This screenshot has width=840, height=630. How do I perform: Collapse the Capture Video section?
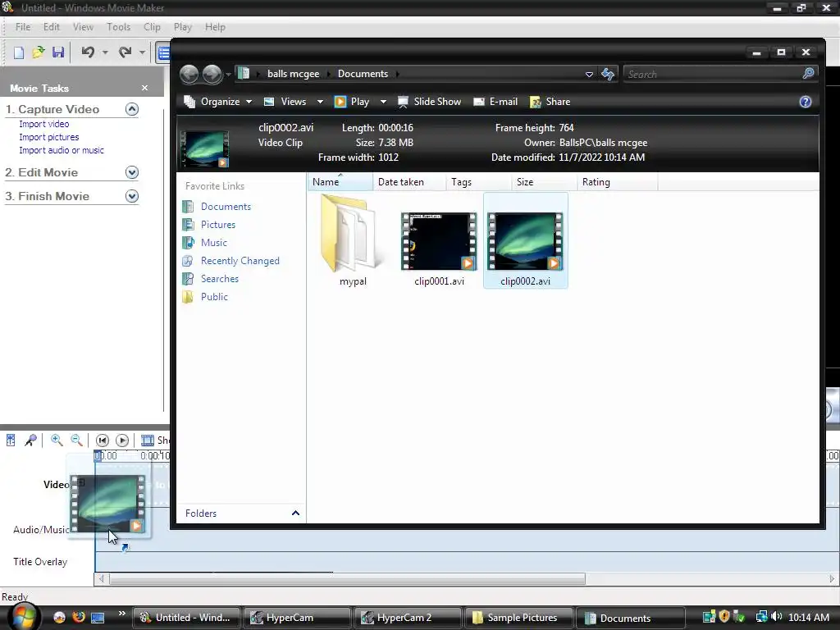coord(132,109)
